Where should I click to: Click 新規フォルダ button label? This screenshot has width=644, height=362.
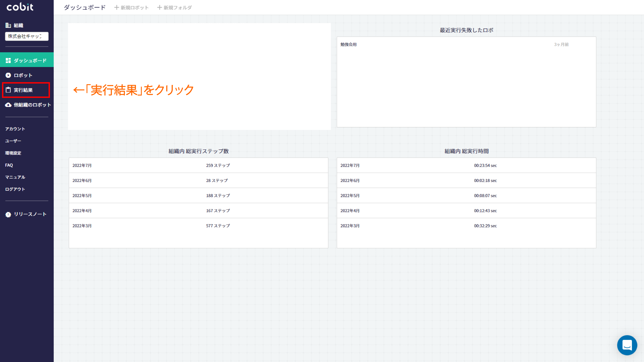178,8
